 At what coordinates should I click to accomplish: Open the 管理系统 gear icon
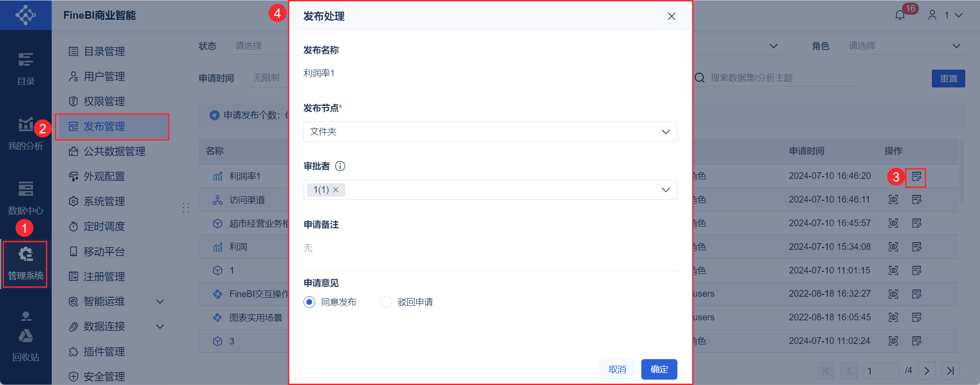pyautogui.click(x=25, y=255)
